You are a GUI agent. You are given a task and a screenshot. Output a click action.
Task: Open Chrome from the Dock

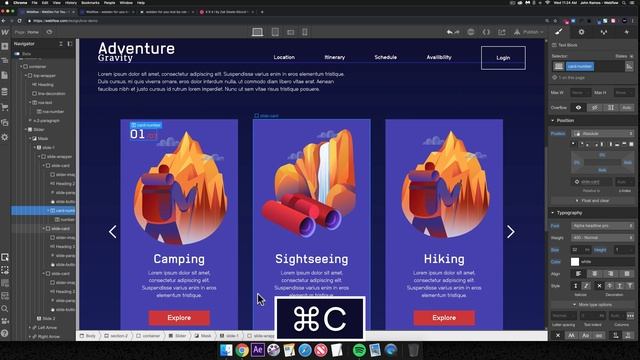pyautogui.click(x=242, y=350)
